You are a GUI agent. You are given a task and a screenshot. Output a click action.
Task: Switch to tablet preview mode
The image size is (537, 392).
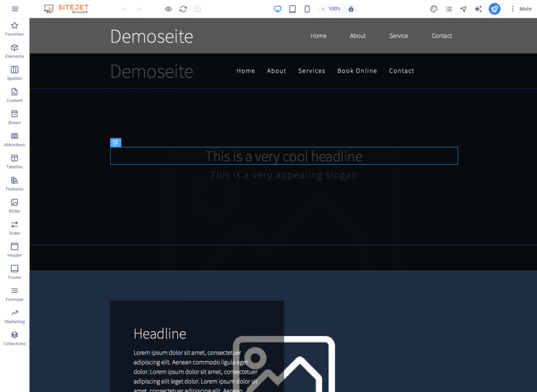292,9
